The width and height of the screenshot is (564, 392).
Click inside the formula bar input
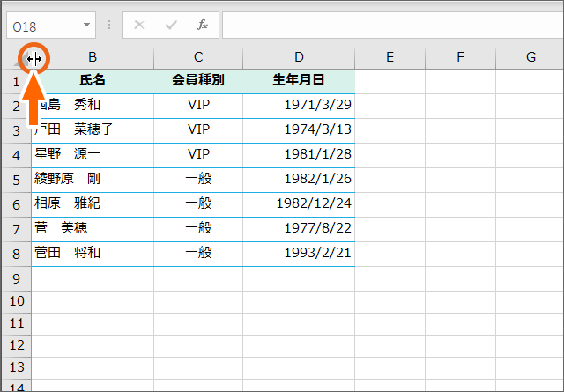coord(393,26)
